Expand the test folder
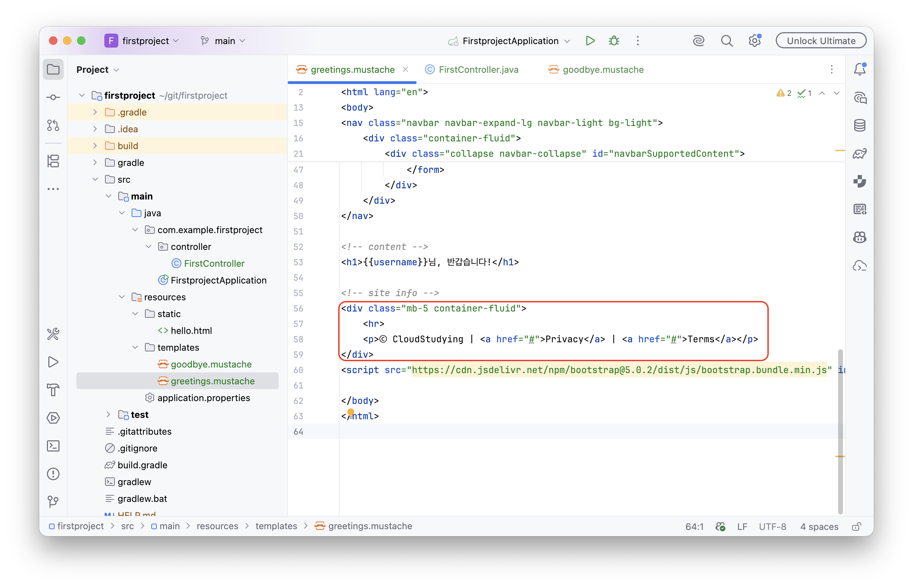The height and width of the screenshot is (588, 913). click(x=109, y=415)
